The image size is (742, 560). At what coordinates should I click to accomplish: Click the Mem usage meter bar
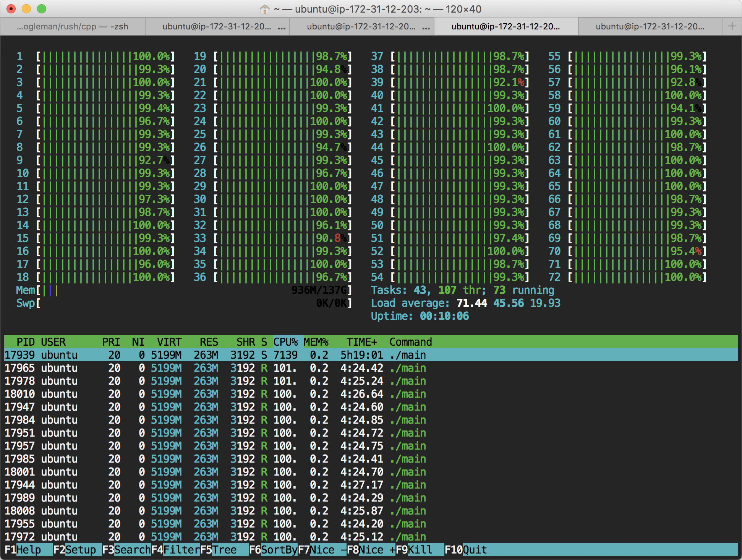184,290
